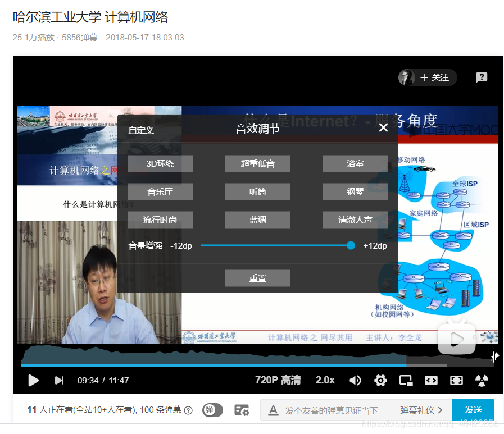Click the viewer count help icon
The width and height of the screenshot is (504, 434).
pos(189,410)
